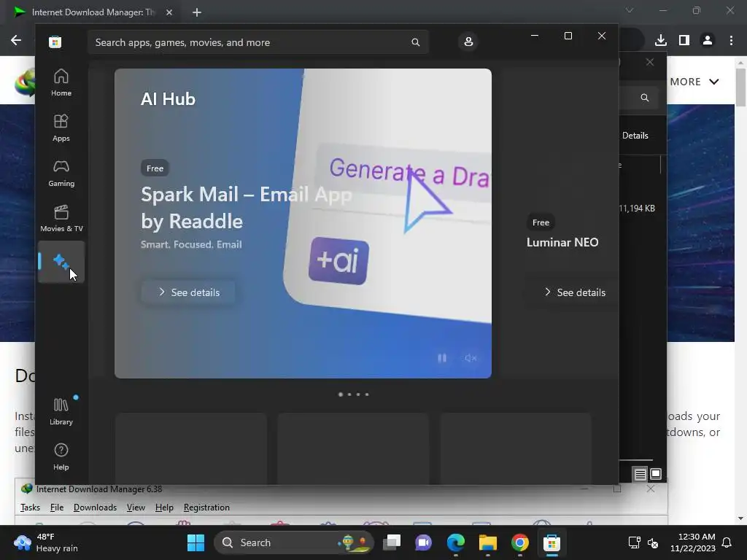Open the chat app on taskbar

424,542
